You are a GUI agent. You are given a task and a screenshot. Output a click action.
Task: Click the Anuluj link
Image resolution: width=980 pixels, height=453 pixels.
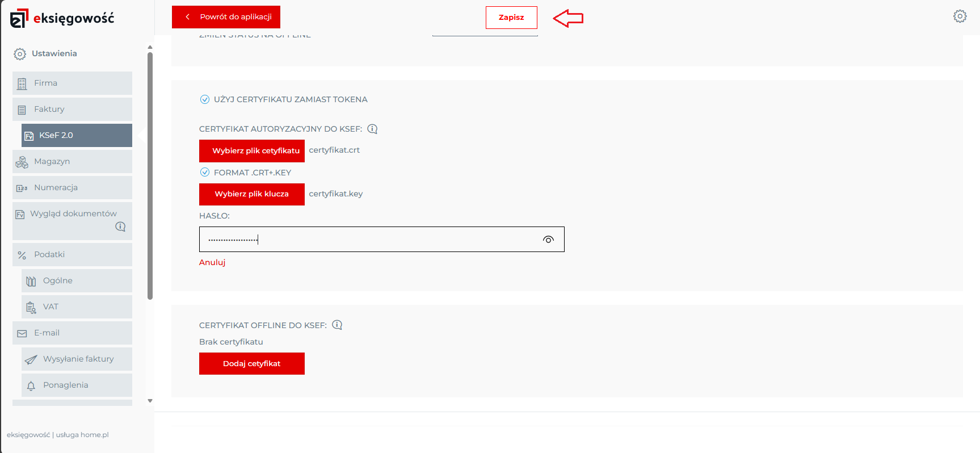click(x=212, y=262)
